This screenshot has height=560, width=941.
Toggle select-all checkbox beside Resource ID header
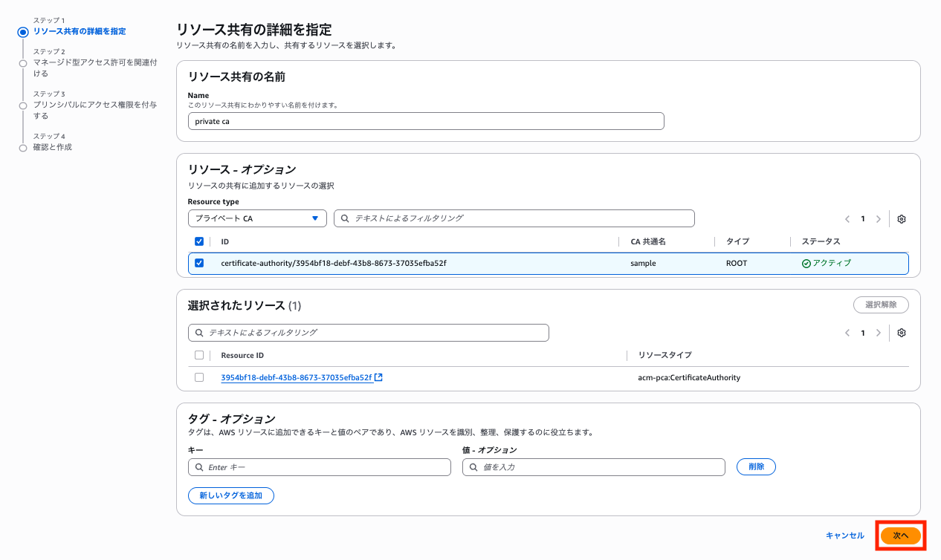click(198, 355)
